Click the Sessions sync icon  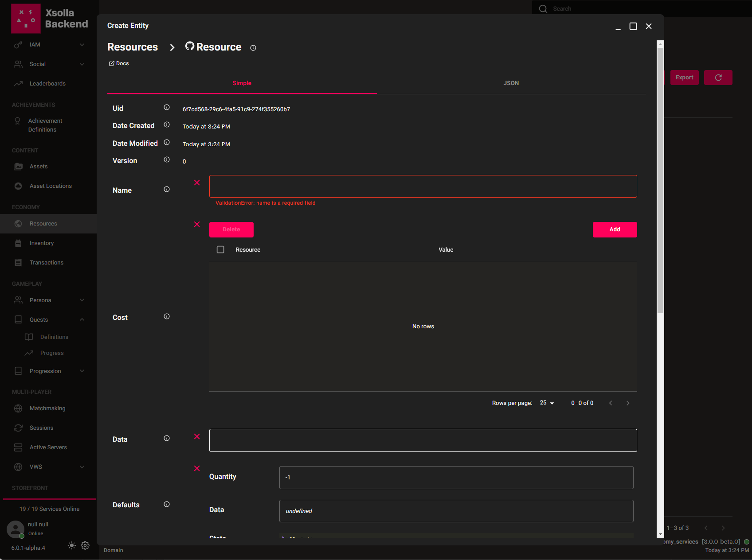(18, 428)
